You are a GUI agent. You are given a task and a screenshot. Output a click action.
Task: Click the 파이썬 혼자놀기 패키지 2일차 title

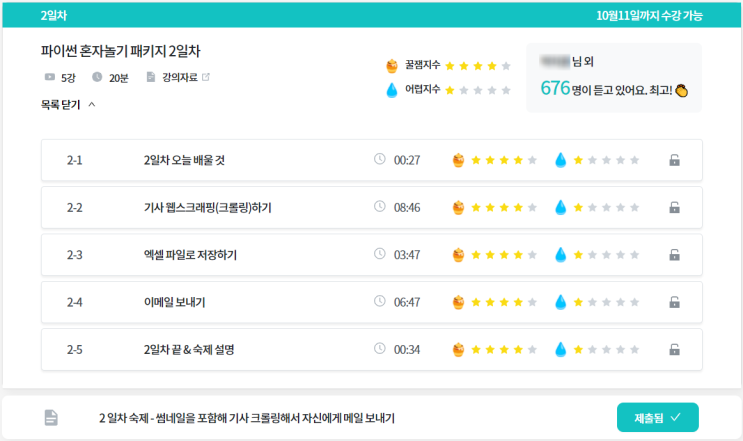point(121,51)
